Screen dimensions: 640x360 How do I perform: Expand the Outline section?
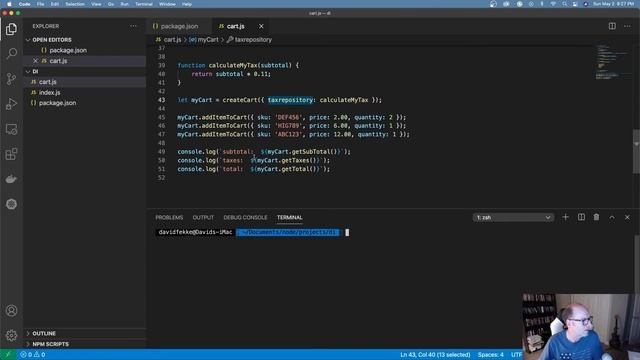click(41, 333)
